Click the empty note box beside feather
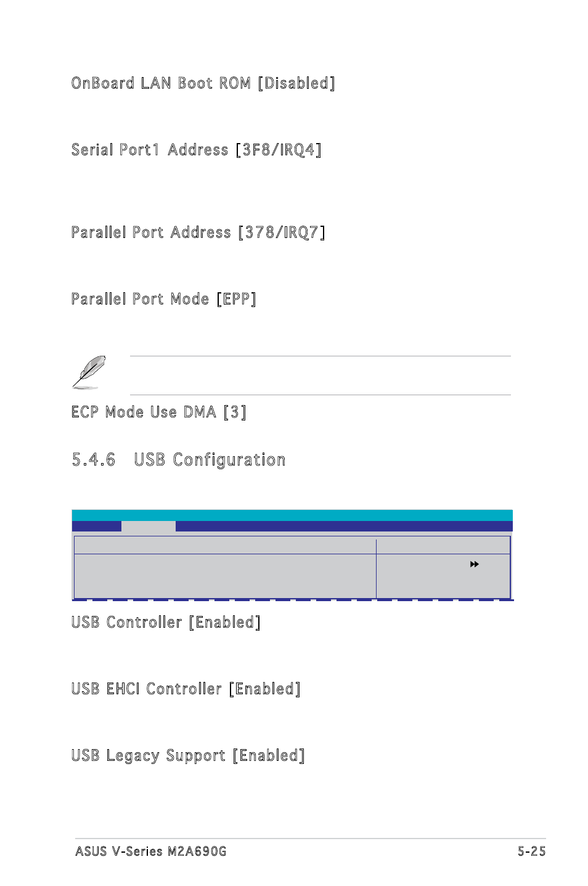The width and height of the screenshot is (588, 886). coord(321,375)
